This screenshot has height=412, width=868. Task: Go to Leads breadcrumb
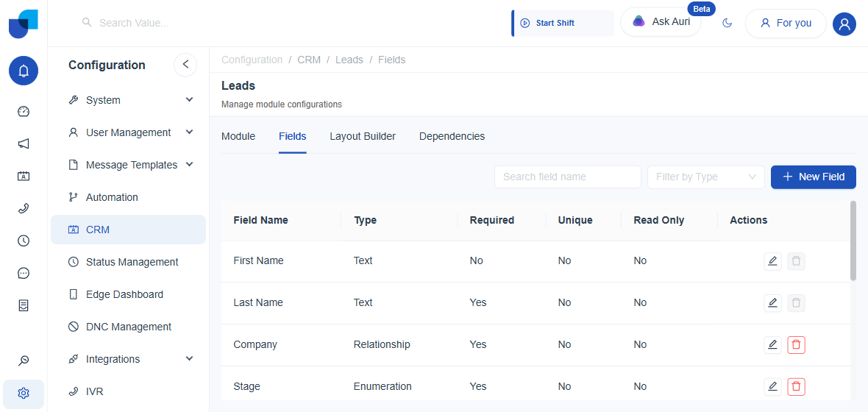(x=349, y=60)
